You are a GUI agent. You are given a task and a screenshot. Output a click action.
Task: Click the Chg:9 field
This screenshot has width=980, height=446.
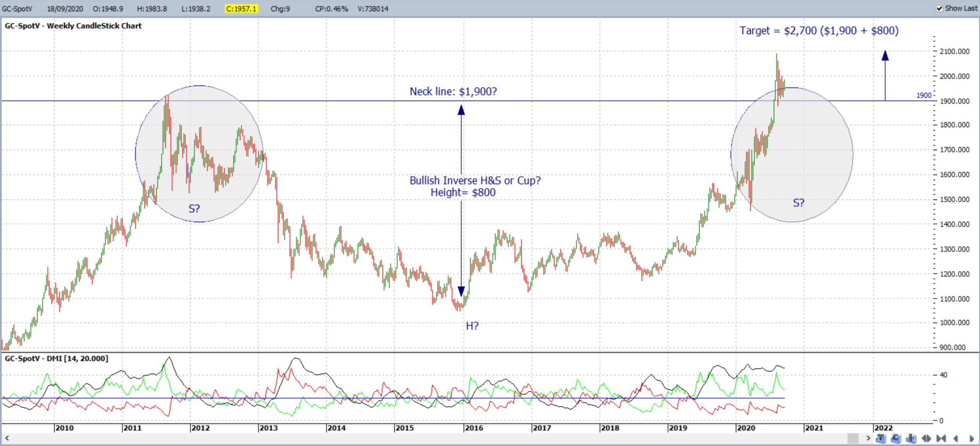(280, 9)
